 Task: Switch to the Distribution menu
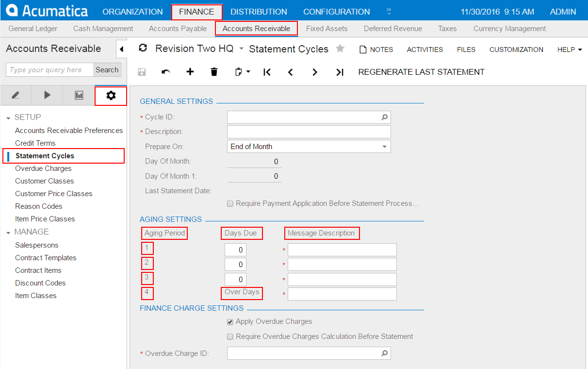click(x=259, y=12)
